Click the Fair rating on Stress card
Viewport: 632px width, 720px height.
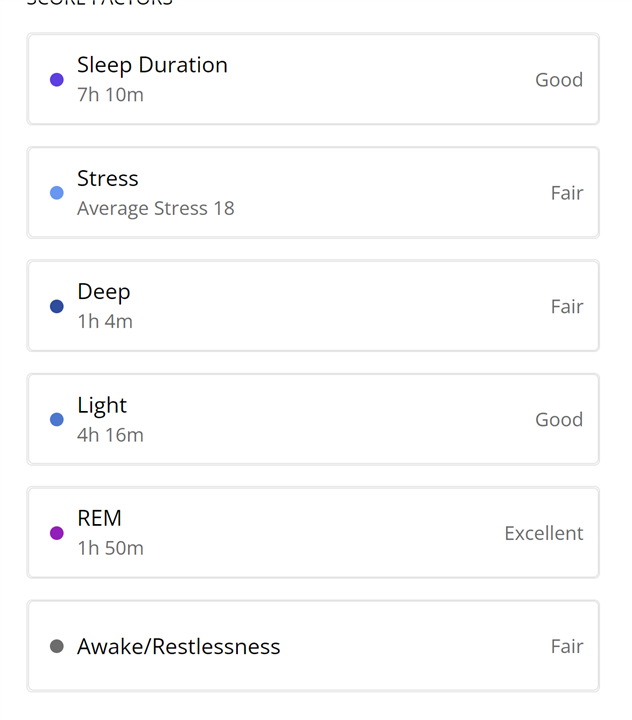coord(567,193)
